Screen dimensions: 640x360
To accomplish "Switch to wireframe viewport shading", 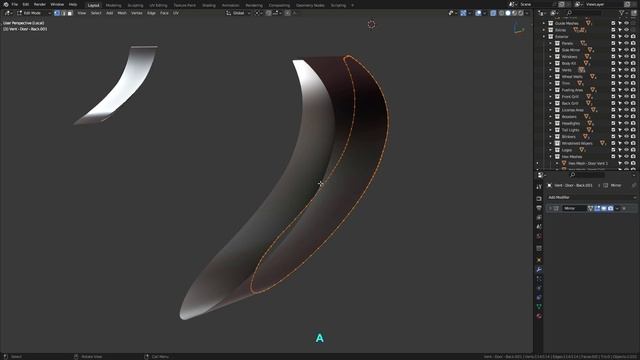I will [x=502, y=13].
